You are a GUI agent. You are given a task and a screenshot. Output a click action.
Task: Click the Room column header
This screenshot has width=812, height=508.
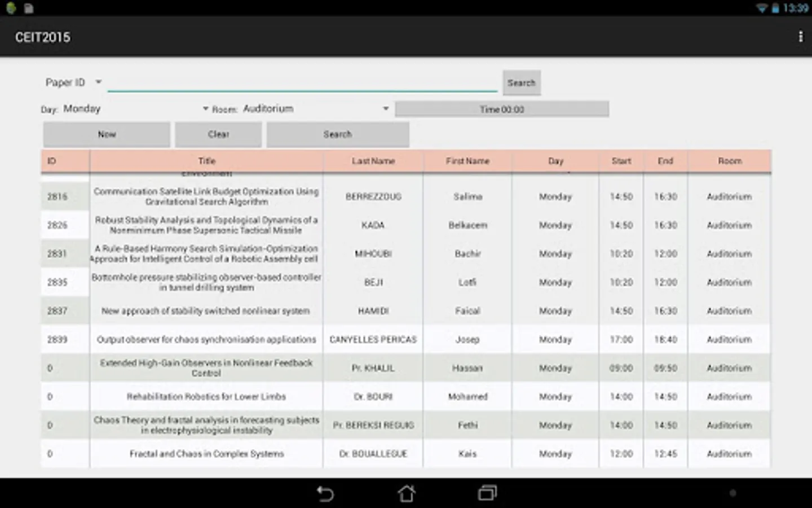pos(730,161)
